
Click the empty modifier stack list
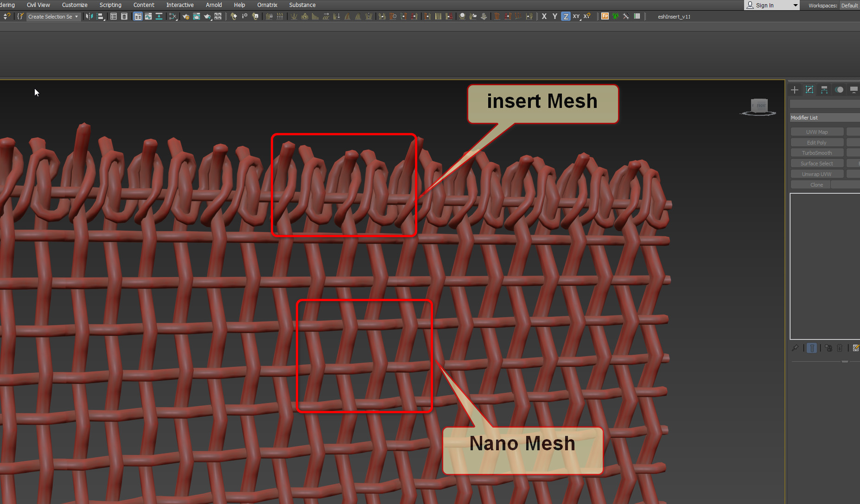[825, 266]
